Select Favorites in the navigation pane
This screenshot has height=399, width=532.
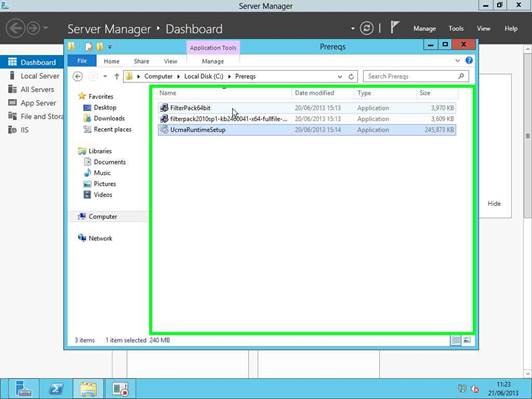(101, 96)
